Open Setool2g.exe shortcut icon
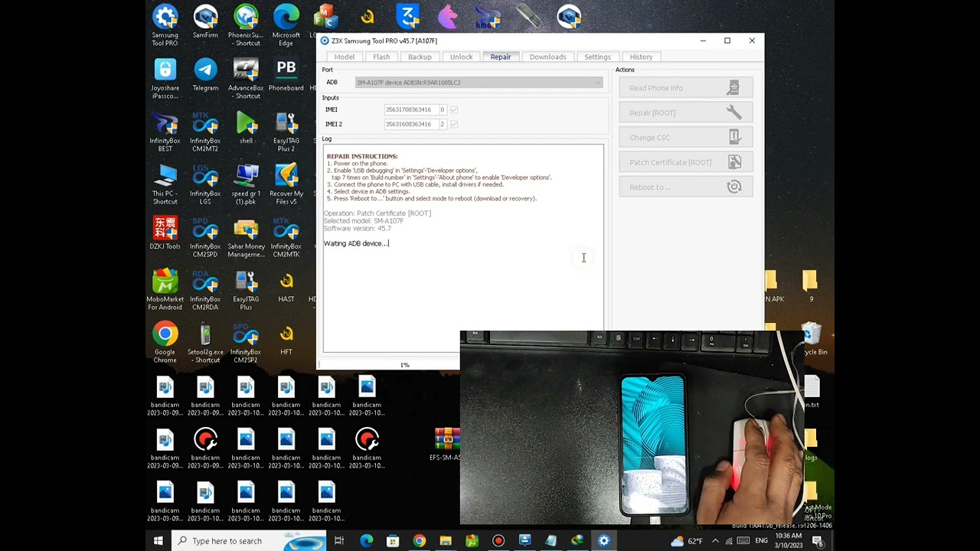This screenshot has height=551, width=980. click(x=205, y=342)
